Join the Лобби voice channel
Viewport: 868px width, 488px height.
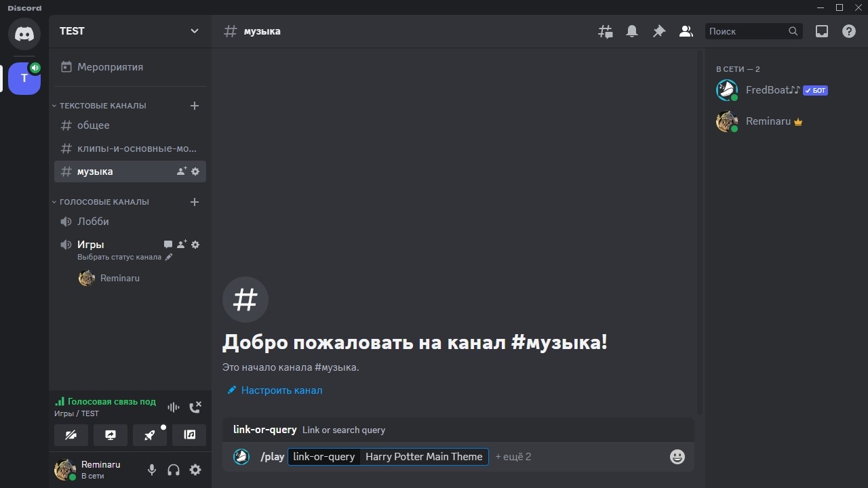tap(130, 222)
